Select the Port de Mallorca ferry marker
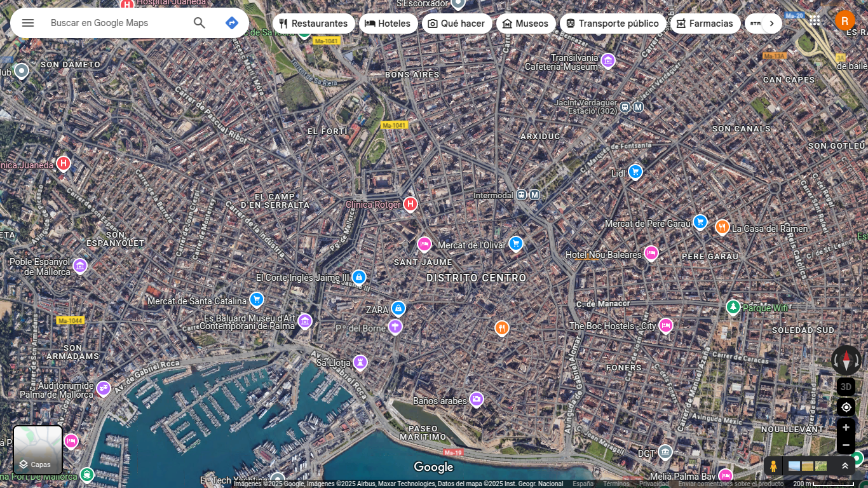868x488 pixels. 87,475
